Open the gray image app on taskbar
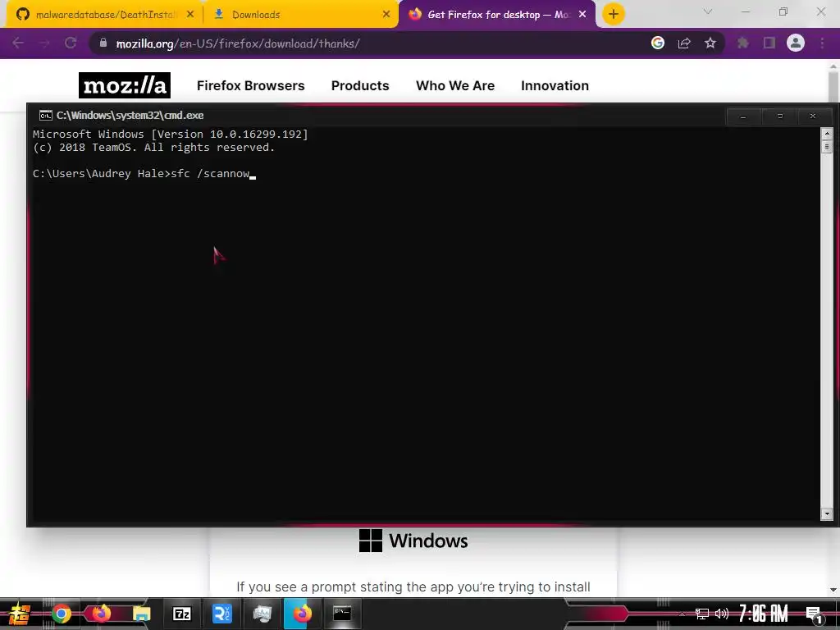This screenshot has height=630, width=840. click(x=262, y=614)
